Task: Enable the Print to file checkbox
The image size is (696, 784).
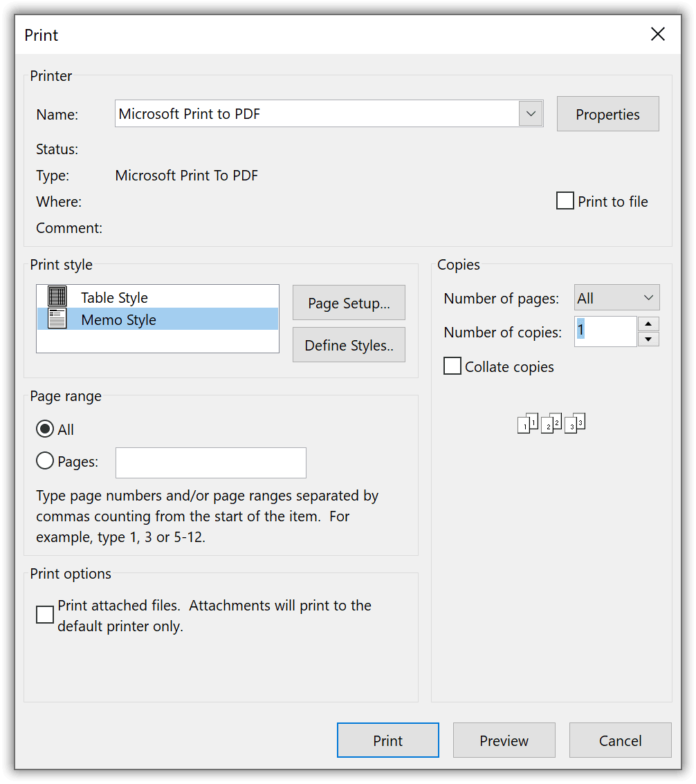Action: [565, 200]
